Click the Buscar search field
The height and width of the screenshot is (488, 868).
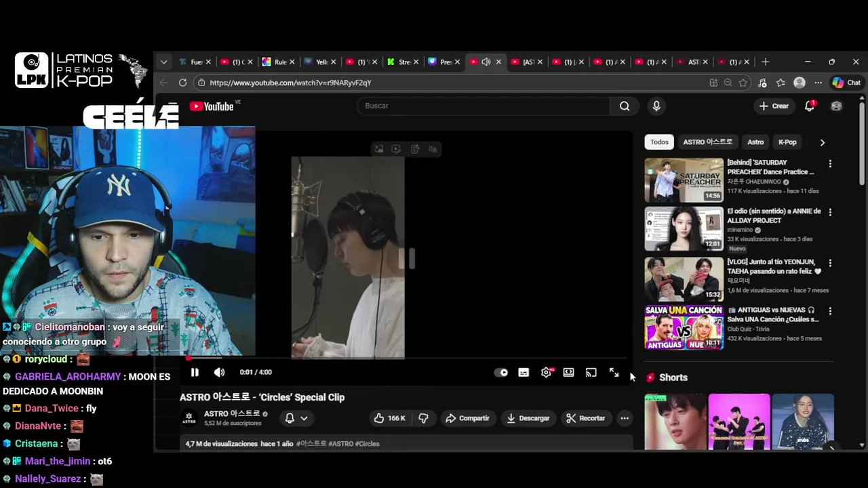coord(484,106)
